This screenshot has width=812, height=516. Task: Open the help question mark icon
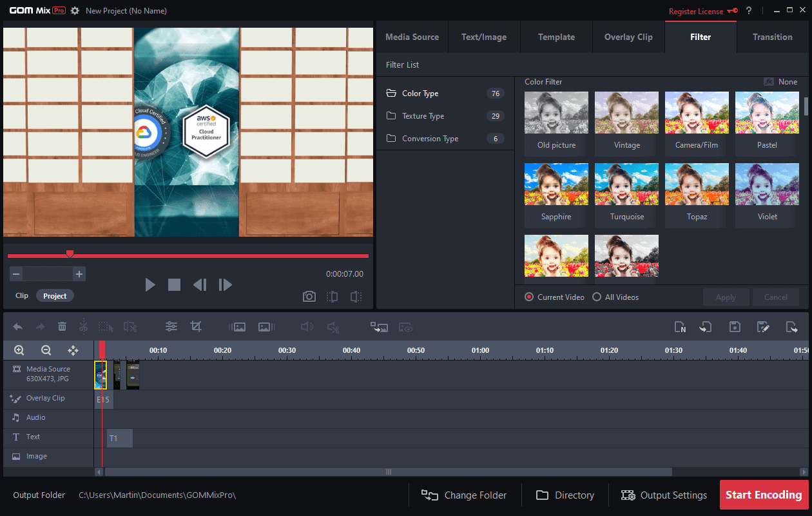(749, 11)
